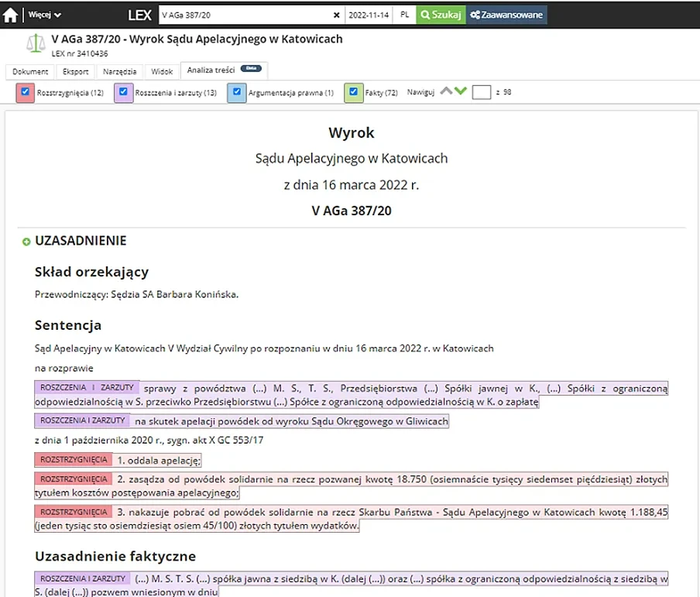
Task: Go to the LEX home page icon
Action: pyautogui.click(x=10, y=15)
